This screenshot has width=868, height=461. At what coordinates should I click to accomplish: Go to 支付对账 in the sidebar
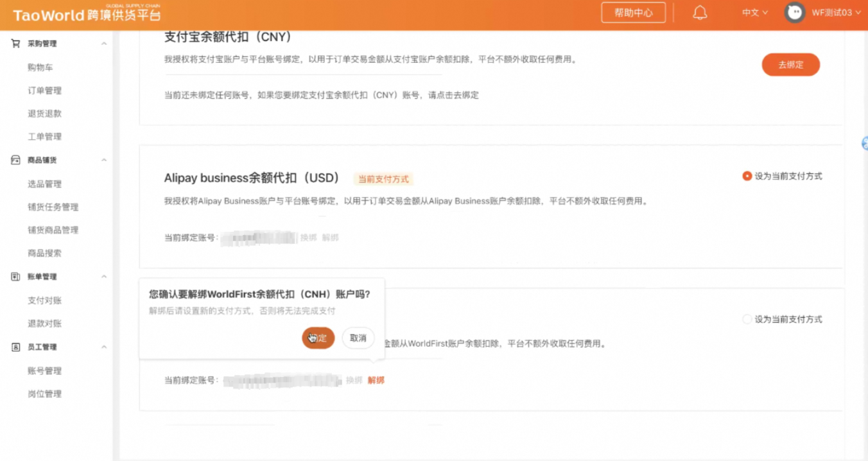(x=44, y=300)
